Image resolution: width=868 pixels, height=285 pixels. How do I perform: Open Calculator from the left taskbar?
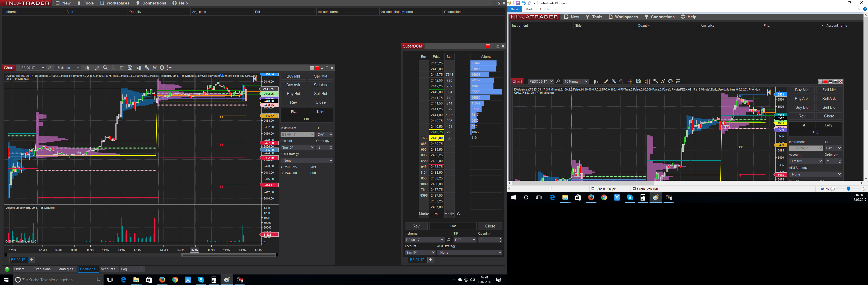tap(214, 280)
